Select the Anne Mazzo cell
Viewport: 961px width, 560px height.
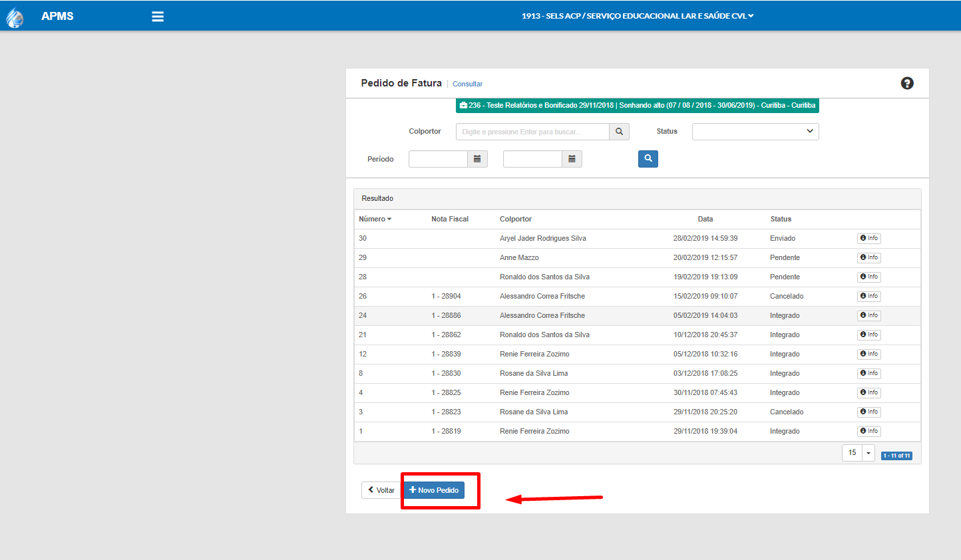(x=519, y=257)
